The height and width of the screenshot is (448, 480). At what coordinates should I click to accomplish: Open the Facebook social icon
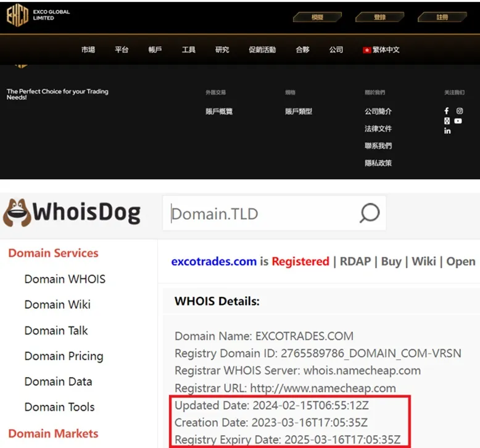click(447, 111)
